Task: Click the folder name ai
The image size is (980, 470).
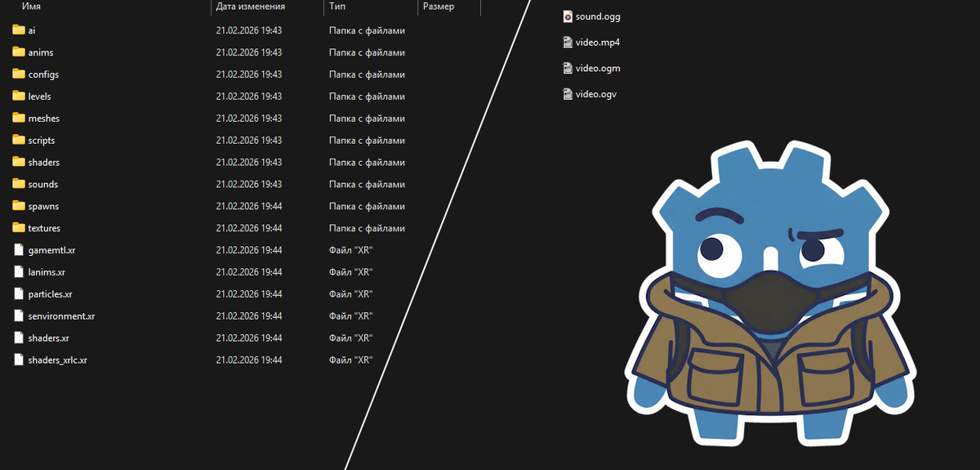Action: click(x=32, y=30)
